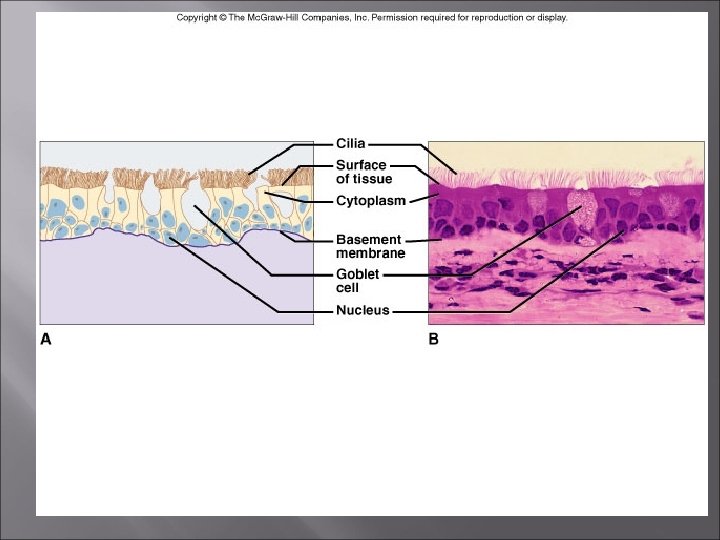Click the figure letter "B"

click(433, 339)
